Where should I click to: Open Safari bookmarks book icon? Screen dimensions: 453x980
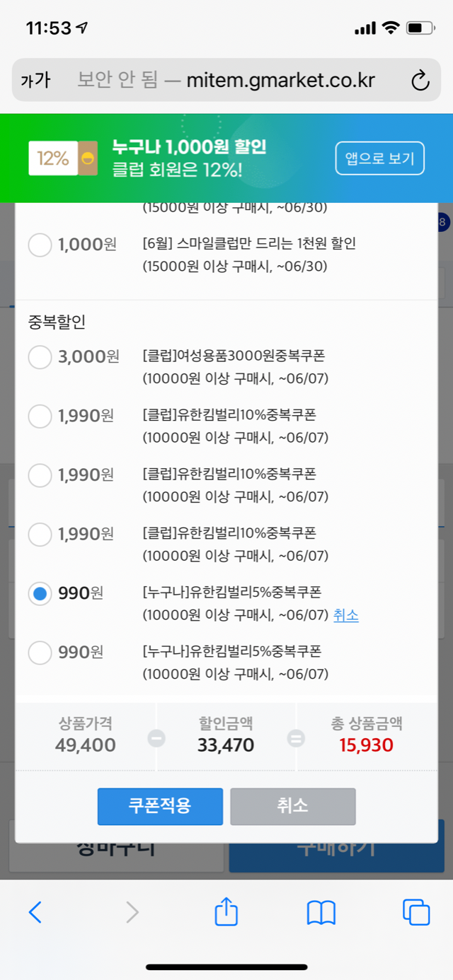tap(321, 913)
